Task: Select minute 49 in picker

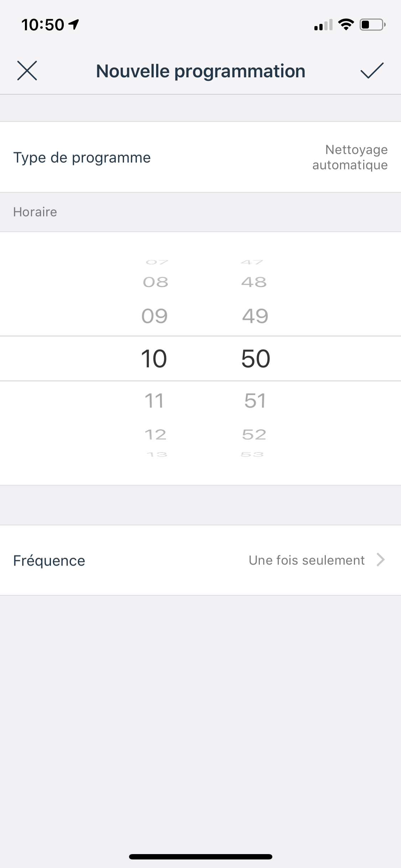Action: tap(255, 316)
